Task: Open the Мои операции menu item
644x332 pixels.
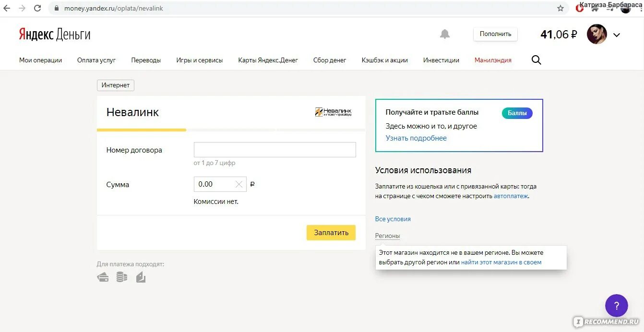Action: pos(41,60)
